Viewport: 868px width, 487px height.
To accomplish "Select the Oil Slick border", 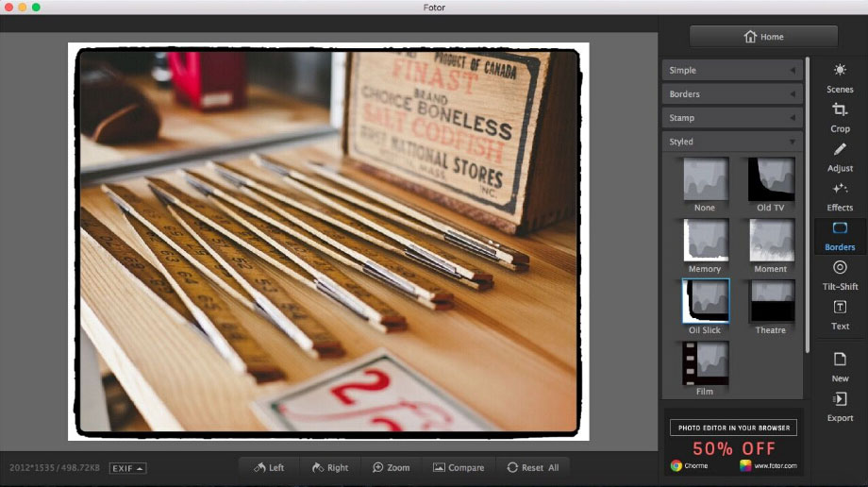I will pyautogui.click(x=706, y=301).
